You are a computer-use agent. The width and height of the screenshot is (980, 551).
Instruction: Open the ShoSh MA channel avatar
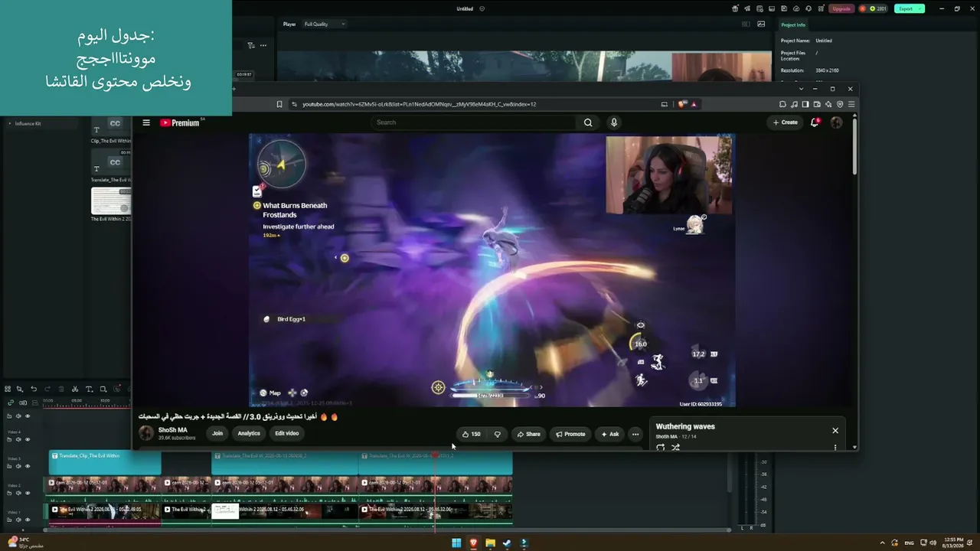click(145, 433)
